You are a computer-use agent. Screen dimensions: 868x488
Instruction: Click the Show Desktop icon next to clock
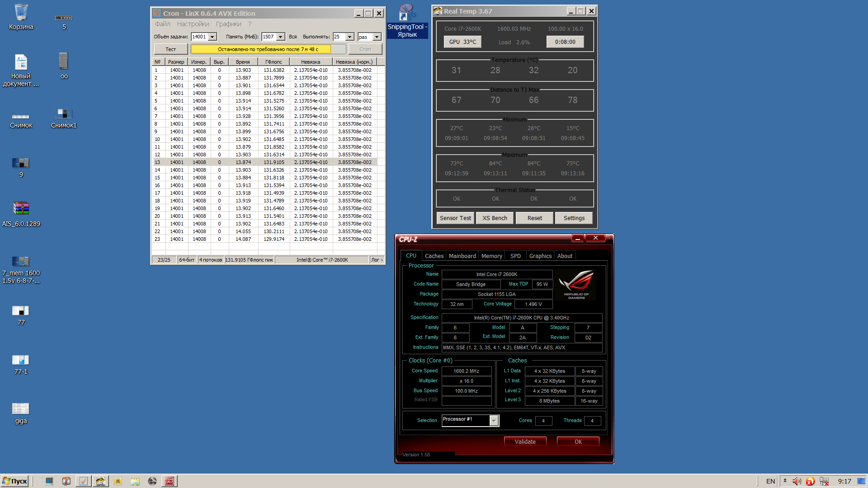pos(862,481)
